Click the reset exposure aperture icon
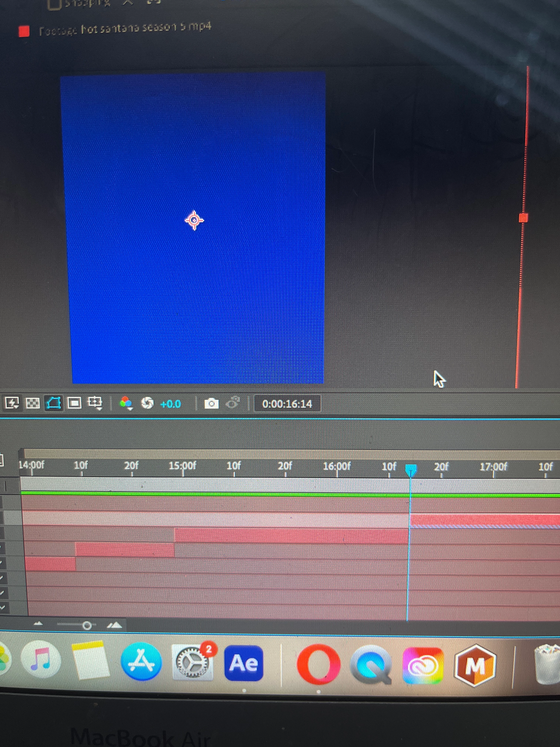560x747 pixels. tap(147, 403)
